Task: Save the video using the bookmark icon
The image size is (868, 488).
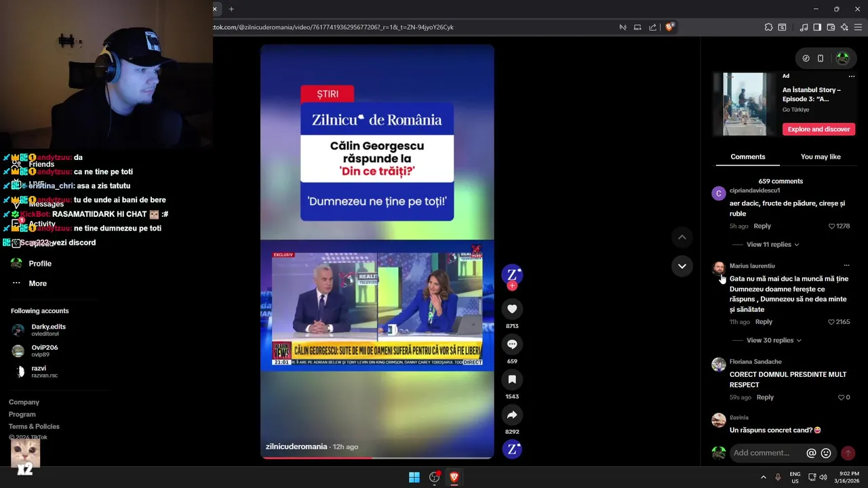Action: (512, 380)
